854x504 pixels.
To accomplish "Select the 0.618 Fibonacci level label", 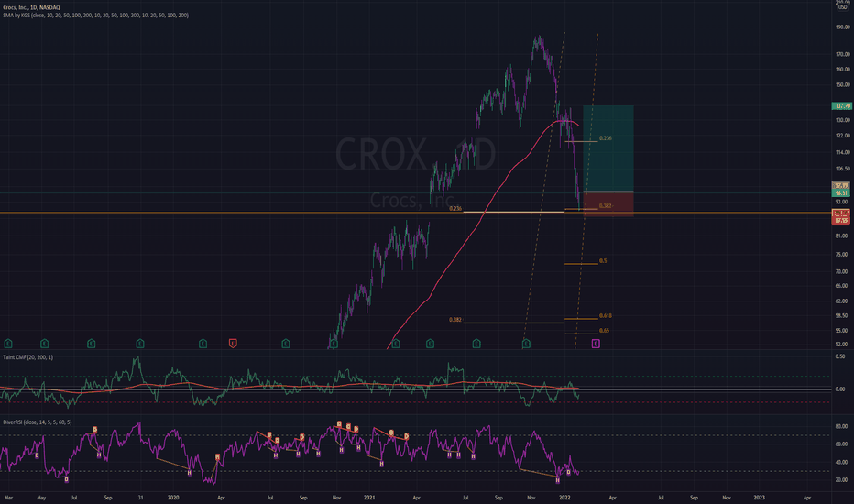I will click(x=605, y=316).
